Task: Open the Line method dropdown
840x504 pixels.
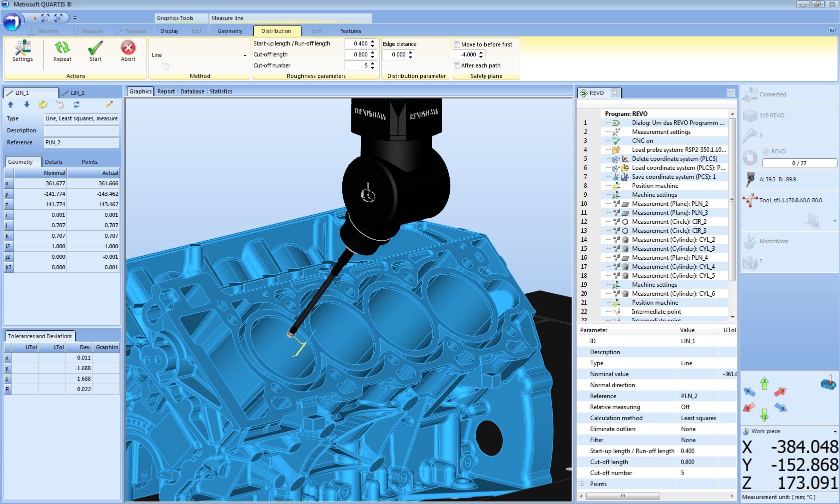Action: tap(245, 55)
